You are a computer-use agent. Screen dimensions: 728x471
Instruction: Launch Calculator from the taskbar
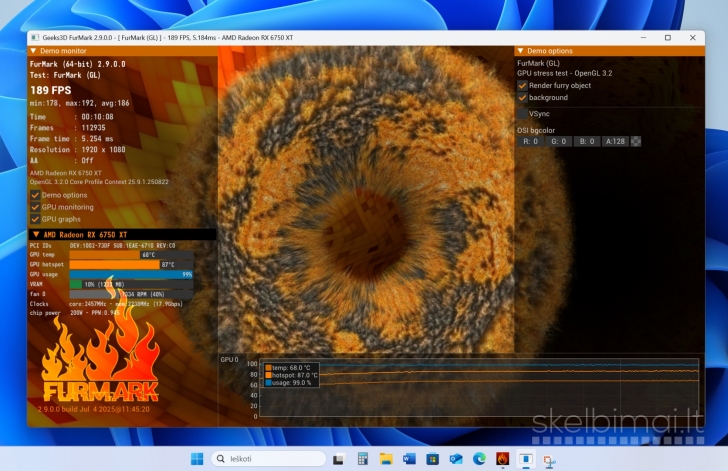coord(362,458)
